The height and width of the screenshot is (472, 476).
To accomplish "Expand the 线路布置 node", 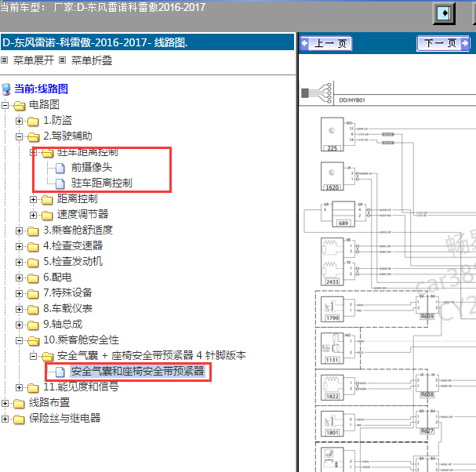I will (x=5, y=404).
